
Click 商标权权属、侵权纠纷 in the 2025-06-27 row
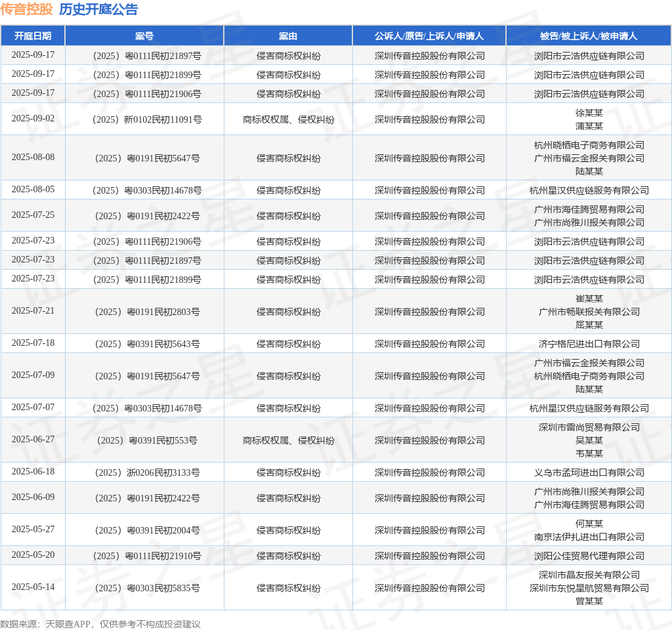[289, 440]
